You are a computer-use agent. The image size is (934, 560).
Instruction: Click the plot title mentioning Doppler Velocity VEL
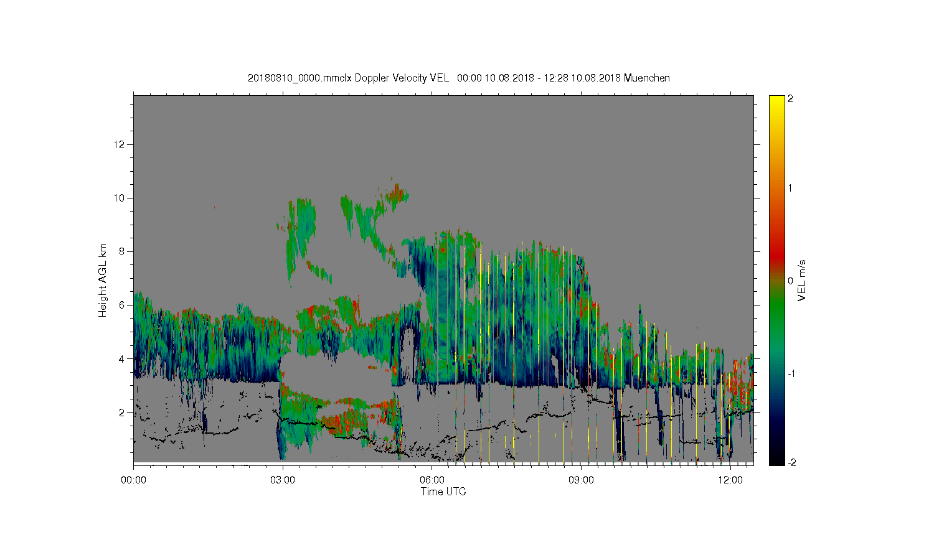coord(459,78)
